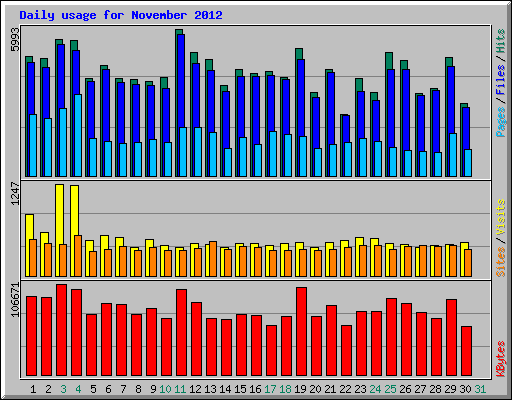
Task: Click the day 15 axis label
Action: [x=240, y=389]
